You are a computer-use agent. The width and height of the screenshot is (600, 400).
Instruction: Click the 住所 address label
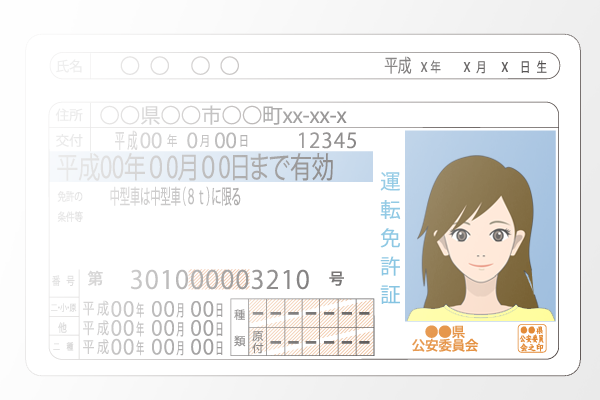(69, 116)
